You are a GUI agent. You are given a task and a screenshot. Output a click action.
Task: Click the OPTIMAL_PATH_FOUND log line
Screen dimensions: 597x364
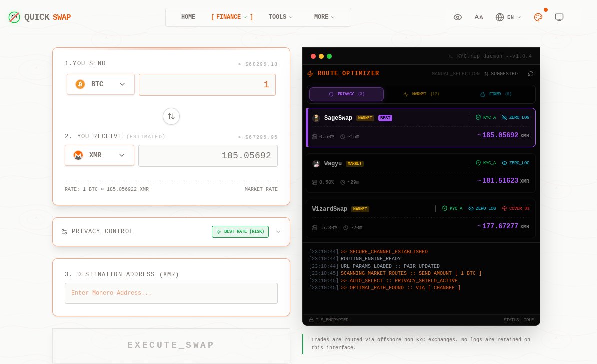385,288
